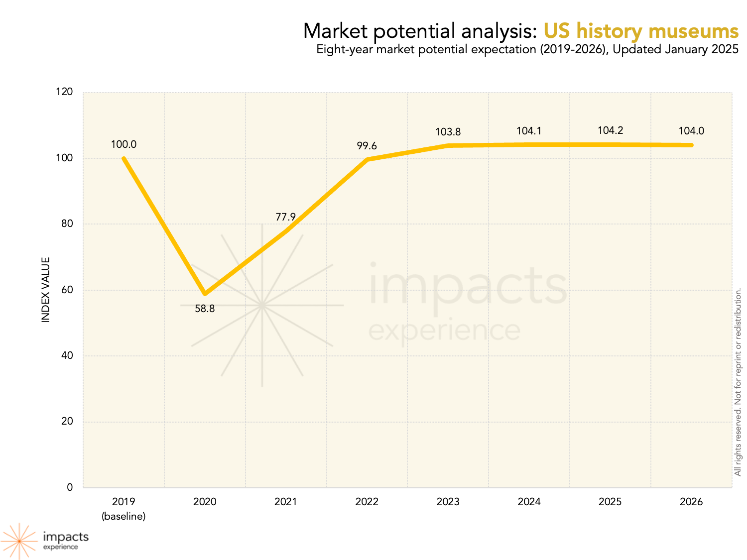Click the Impacts Experience starburst logo icon

(x=19, y=541)
